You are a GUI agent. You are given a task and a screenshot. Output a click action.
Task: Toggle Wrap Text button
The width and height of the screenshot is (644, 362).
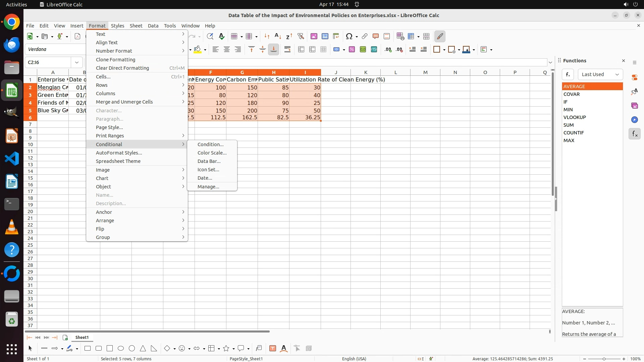tap(287, 50)
